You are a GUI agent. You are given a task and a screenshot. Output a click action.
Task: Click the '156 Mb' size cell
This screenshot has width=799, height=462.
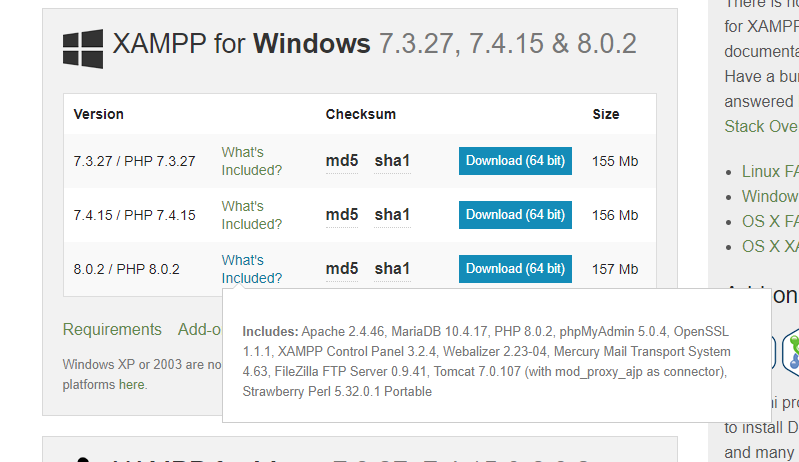pyautogui.click(x=615, y=215)
